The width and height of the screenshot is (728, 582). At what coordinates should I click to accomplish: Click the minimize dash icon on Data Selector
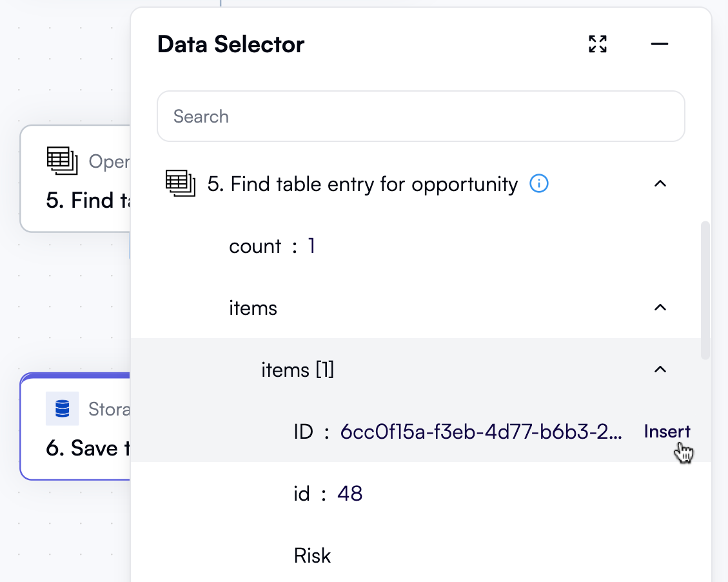659,44
